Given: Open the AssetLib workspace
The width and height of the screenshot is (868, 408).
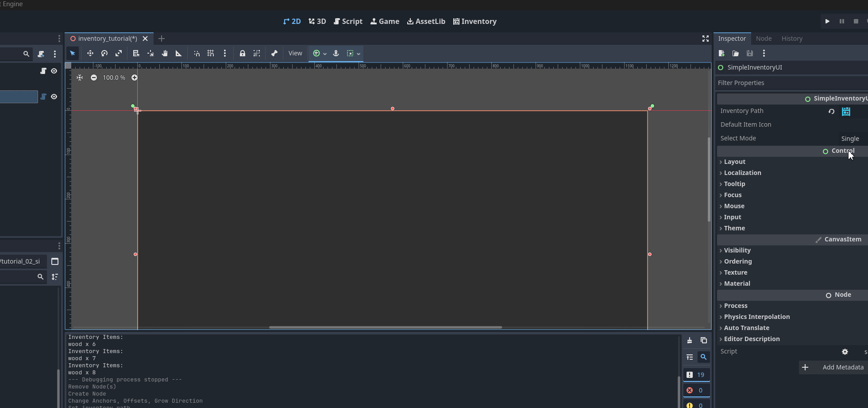Looking at the screenshot, I should 426,21.
